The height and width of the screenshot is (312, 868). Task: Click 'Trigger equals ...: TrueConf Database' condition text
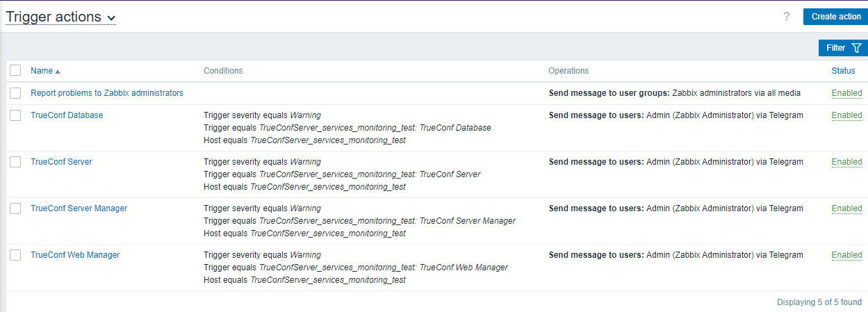click(x=347, y=128)
